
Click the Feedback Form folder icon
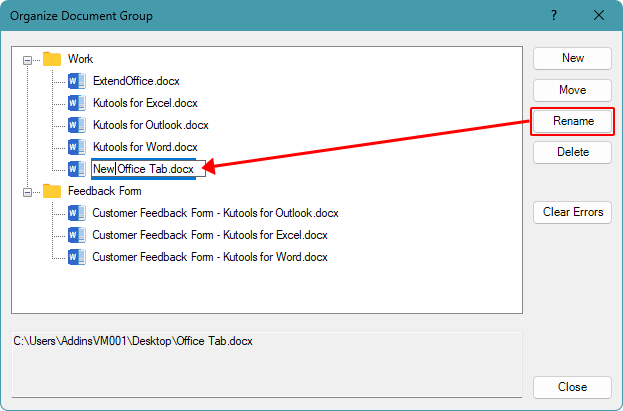coord(52,191)
